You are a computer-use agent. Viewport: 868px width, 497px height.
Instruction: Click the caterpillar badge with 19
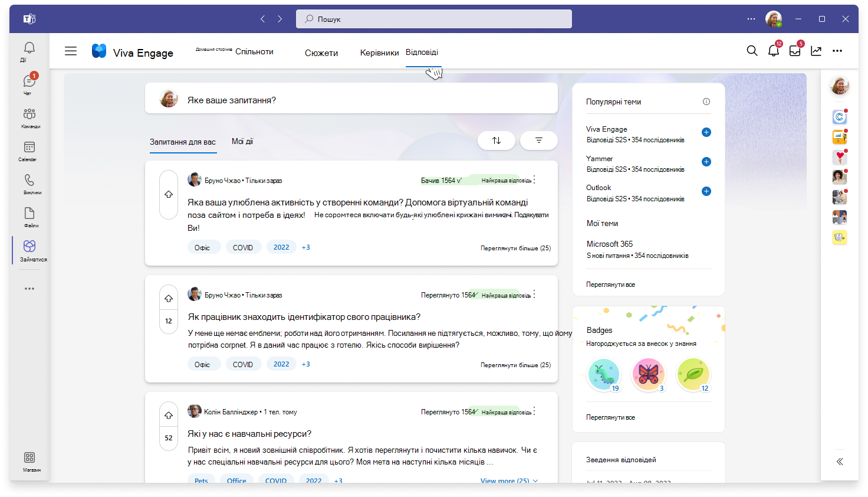(x=604, y=374)
